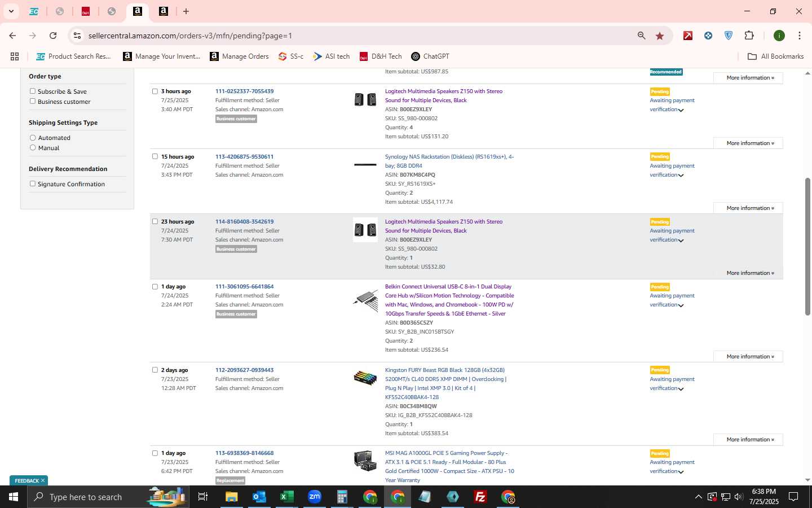Check the Subscribe & Save filter
The image size is (812, 508).
(33, 91)
